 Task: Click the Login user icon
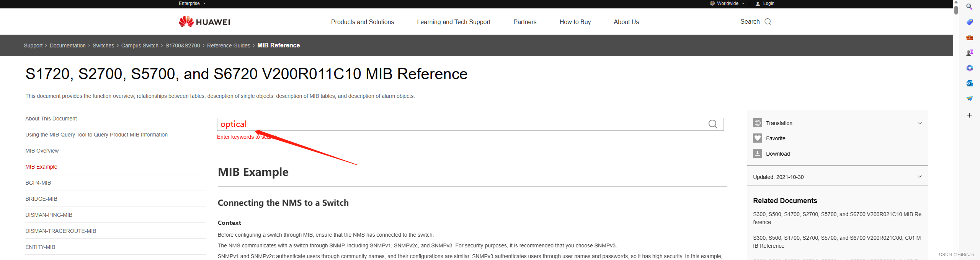coord(758,3)
